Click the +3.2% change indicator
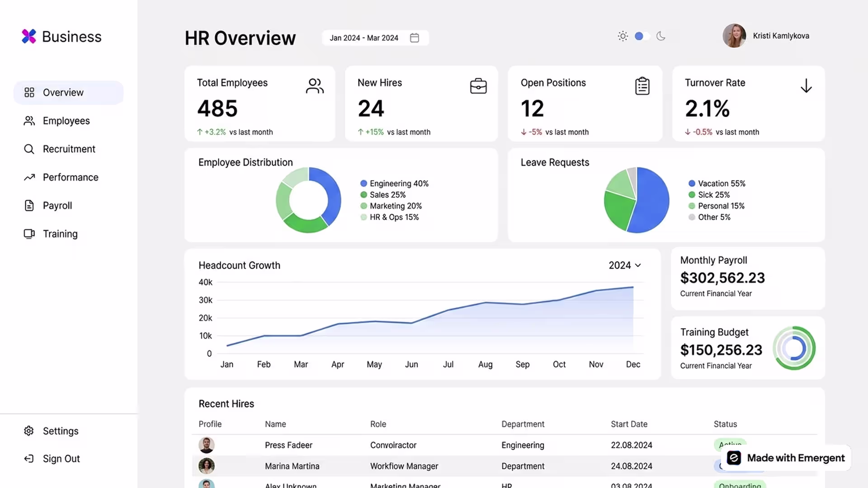 point(211,132)
